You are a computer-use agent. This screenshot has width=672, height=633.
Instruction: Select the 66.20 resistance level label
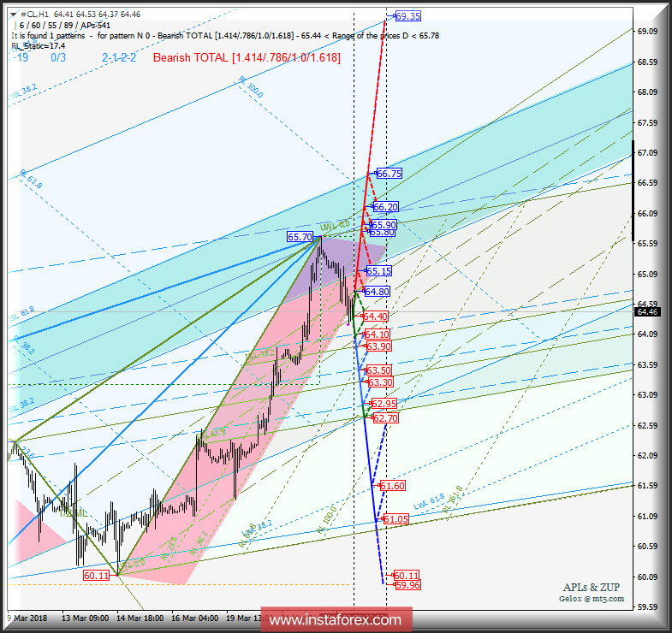tap(385, 207)
